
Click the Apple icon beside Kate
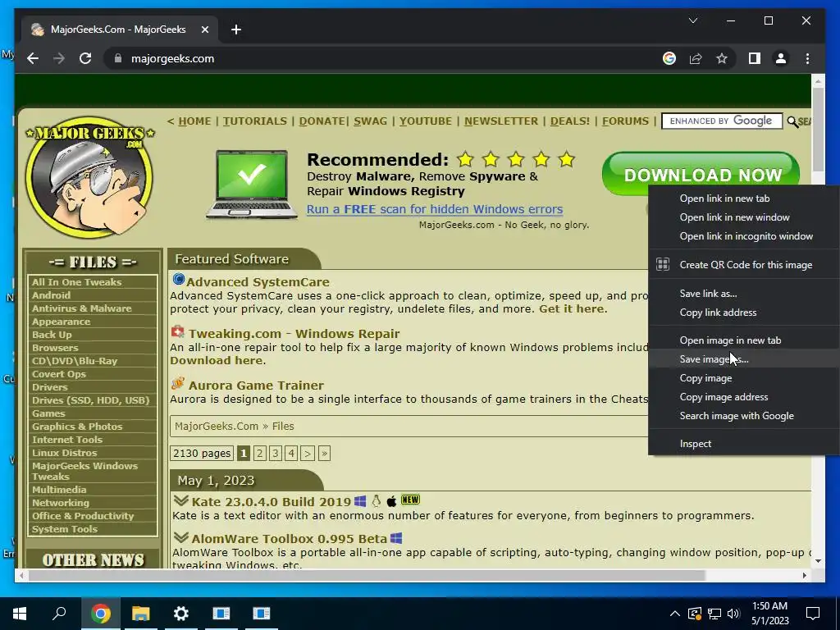tap(391, 501)
